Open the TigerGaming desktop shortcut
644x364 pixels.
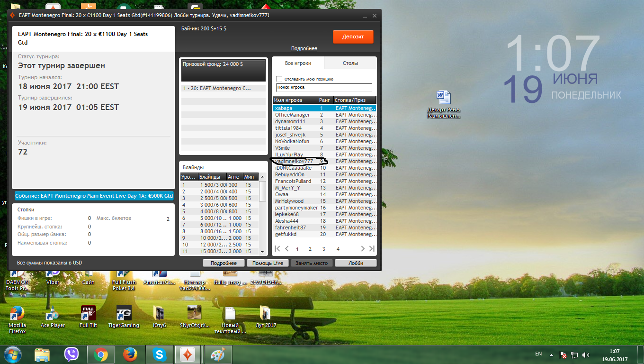[124, 317]
